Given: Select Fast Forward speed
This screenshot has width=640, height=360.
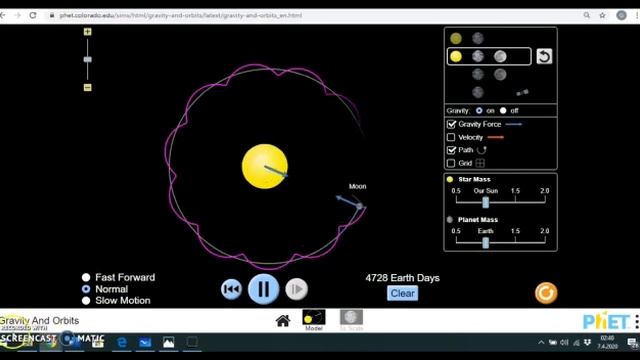Looking at the screenshot, I should tap(86, 278).
